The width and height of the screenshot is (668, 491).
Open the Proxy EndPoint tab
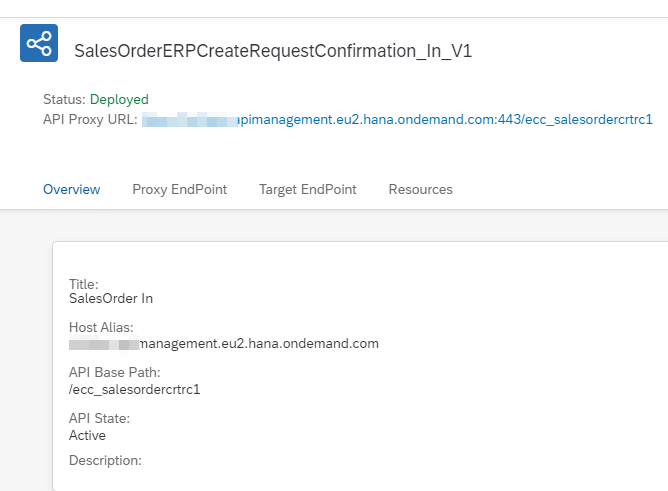coord(179,189)
